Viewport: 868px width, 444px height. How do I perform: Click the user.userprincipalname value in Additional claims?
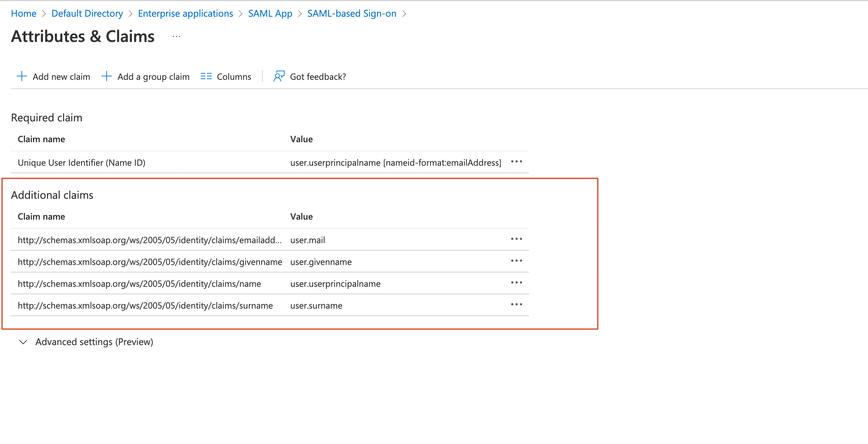point(335,284)
